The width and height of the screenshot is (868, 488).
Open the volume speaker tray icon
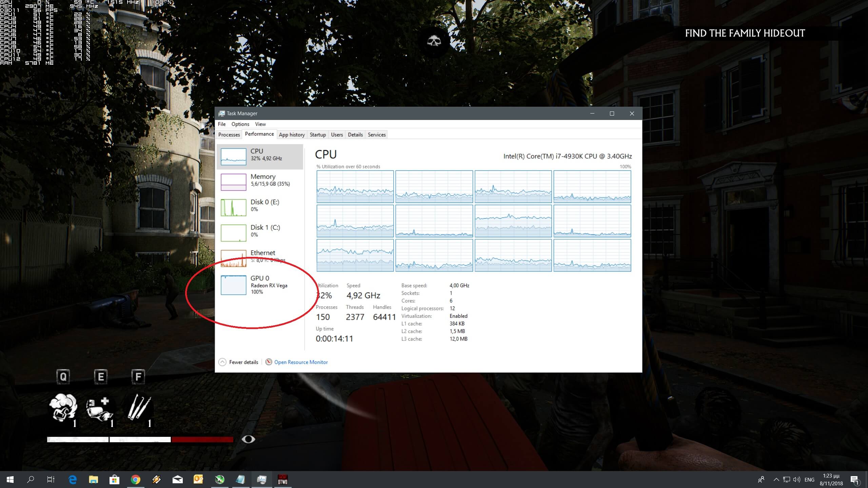pos(797,480)
